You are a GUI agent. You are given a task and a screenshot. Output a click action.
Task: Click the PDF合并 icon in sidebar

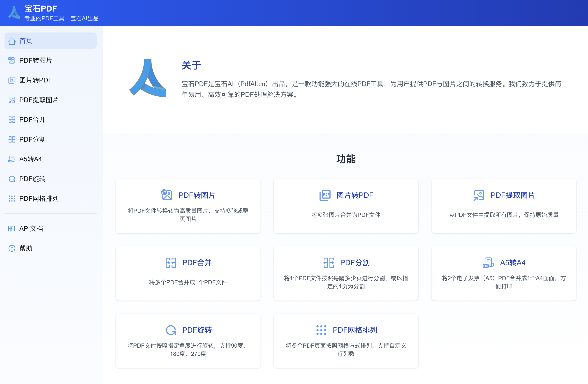(x=12, y=120)
